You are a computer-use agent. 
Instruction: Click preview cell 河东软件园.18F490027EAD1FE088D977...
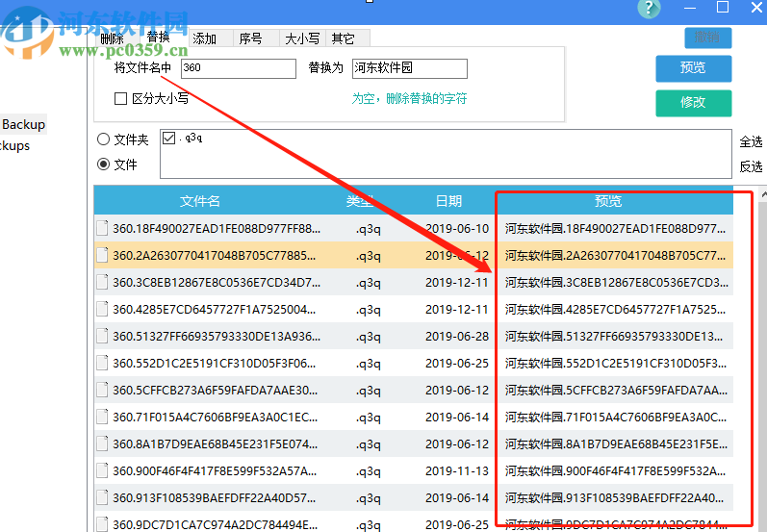pyautogui.click(x=615, y=228)
